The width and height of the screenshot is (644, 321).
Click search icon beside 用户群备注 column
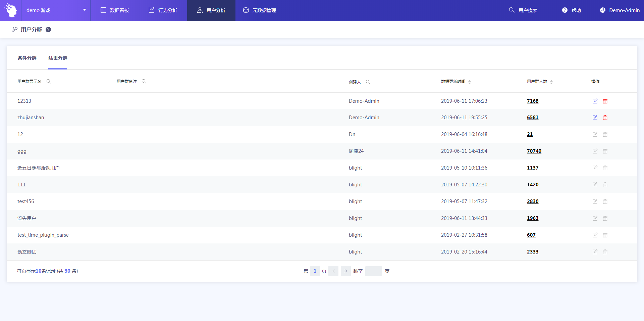144,81
